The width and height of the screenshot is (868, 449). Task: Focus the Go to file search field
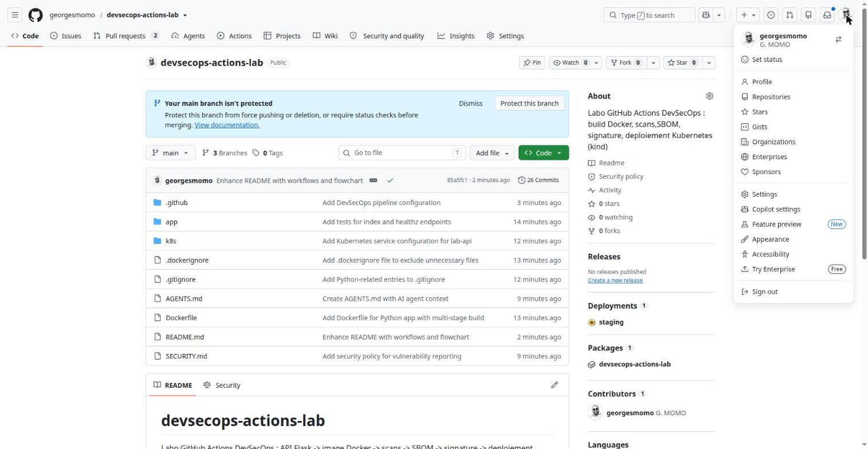point(402,153)
